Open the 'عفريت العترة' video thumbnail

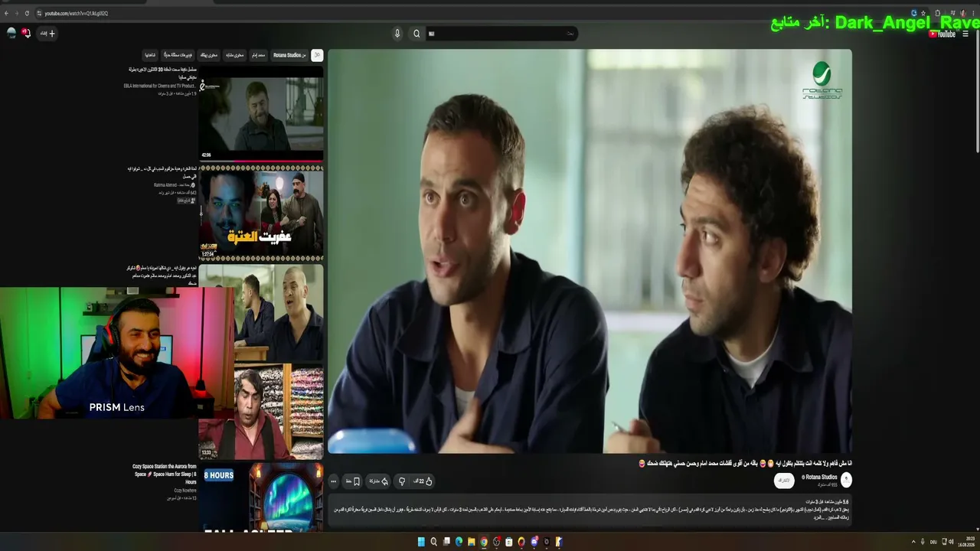click(x=260, y=212)
